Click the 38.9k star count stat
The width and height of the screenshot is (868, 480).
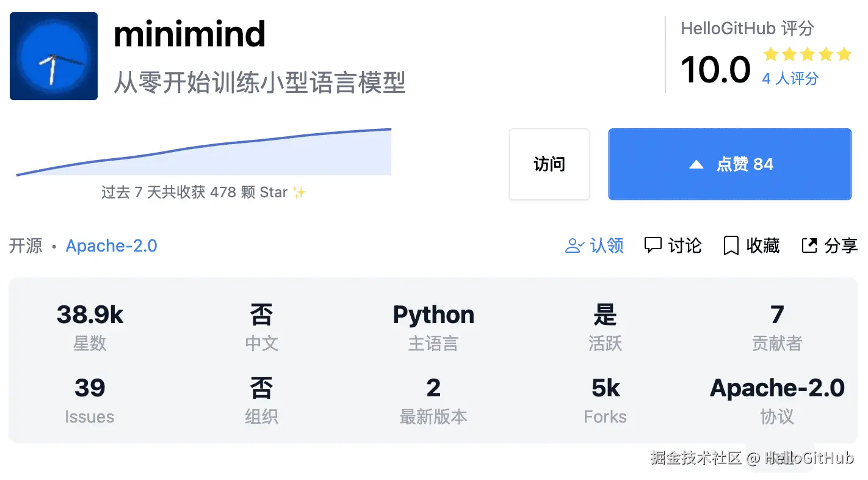(90, 315)
